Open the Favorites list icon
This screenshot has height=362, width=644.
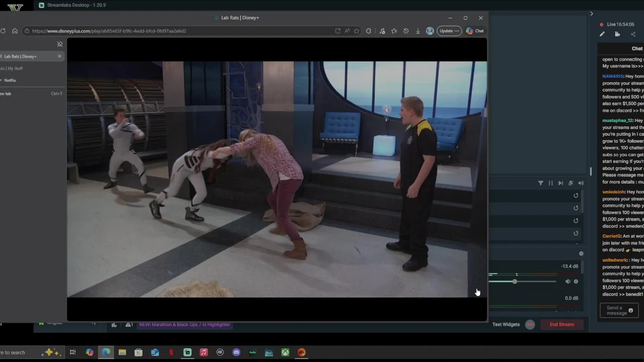[394, 31]
